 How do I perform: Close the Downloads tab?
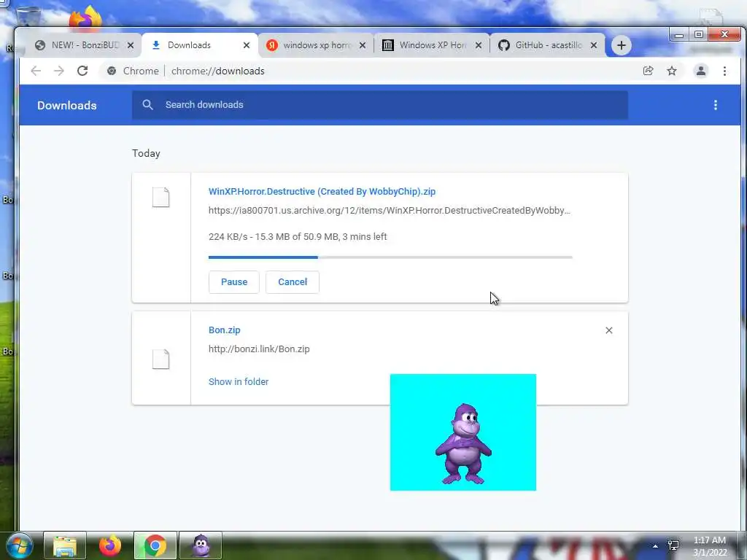[247, 45]
